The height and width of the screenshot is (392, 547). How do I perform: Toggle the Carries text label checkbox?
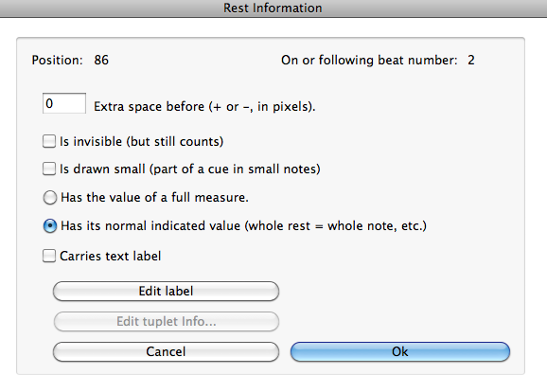(x=49, y=256)
